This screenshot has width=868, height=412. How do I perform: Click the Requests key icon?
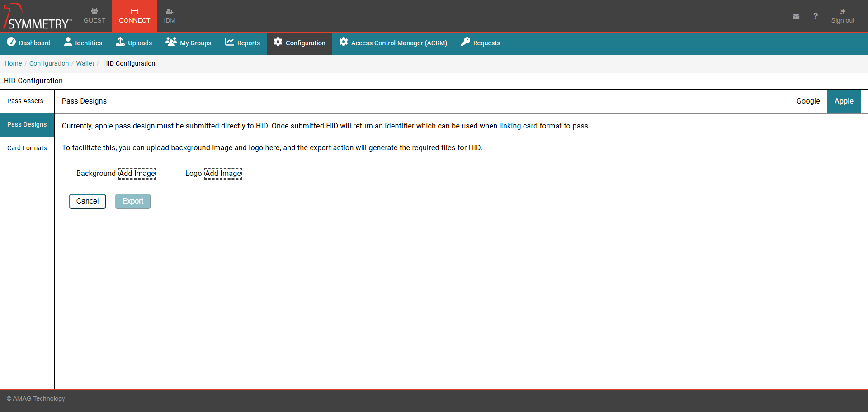466,42
